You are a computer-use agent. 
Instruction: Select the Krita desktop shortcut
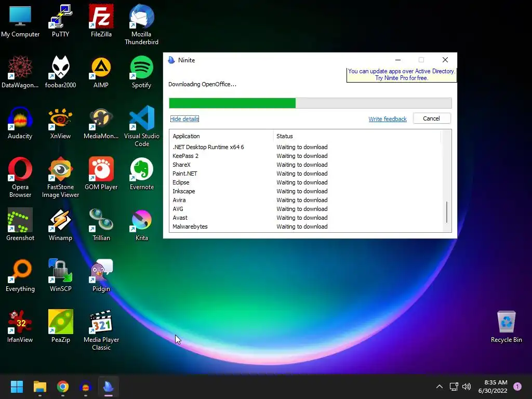click(x=141, y=224)
